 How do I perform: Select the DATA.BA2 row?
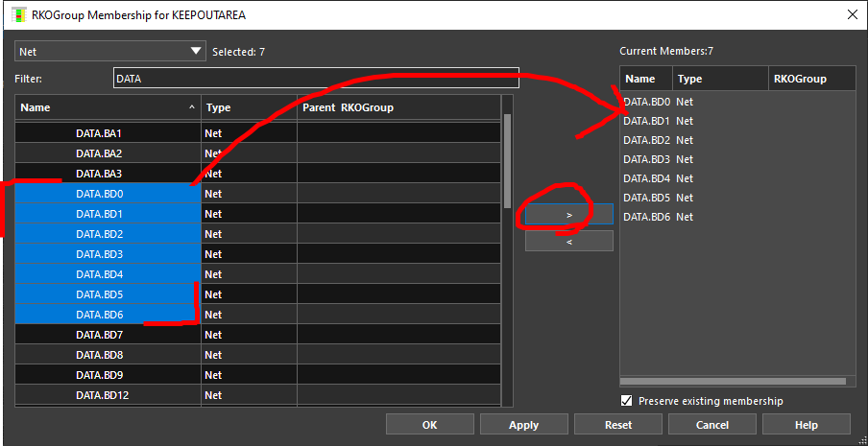(257, 153)
